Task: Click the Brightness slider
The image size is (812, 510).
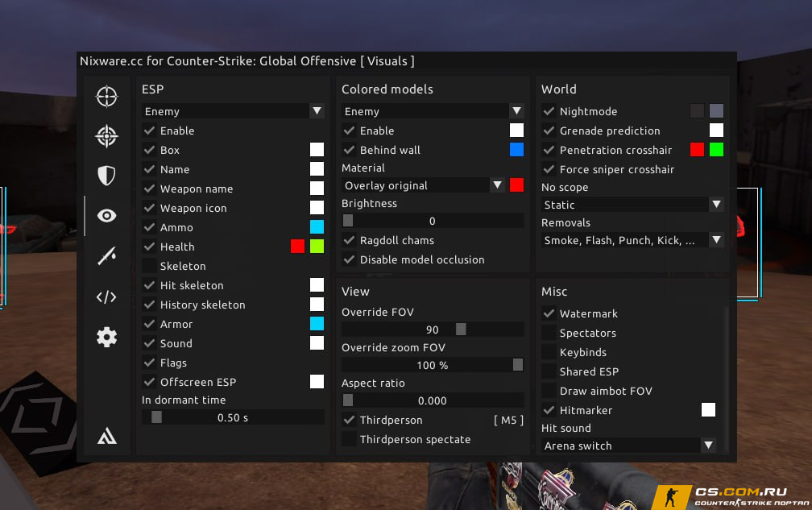Action: (x=433, y=221)
